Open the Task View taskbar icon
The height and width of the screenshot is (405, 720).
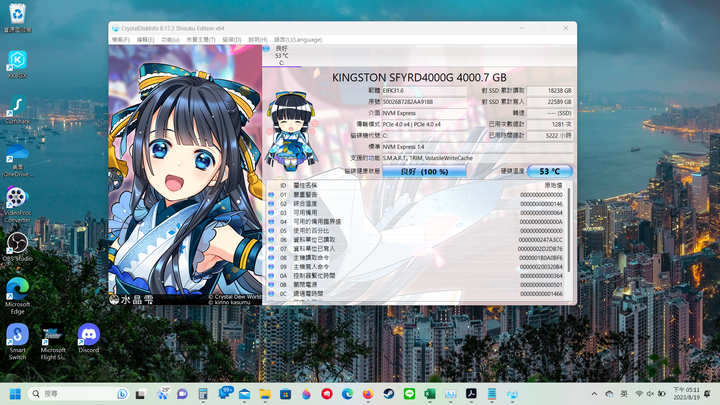coord(141,394)
